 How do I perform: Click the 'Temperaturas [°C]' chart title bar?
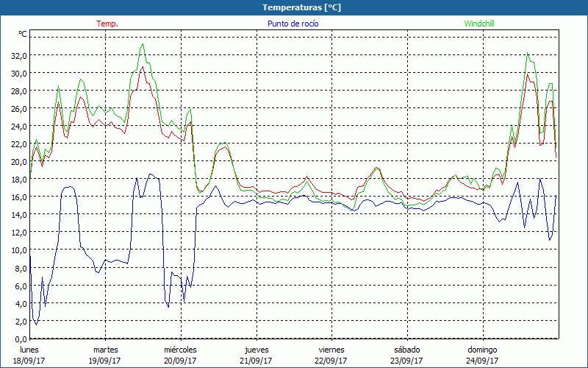click(293, 7)
